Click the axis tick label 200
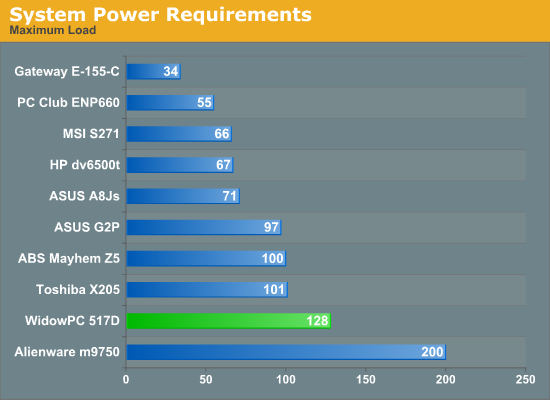 click(x=445, y=380)
